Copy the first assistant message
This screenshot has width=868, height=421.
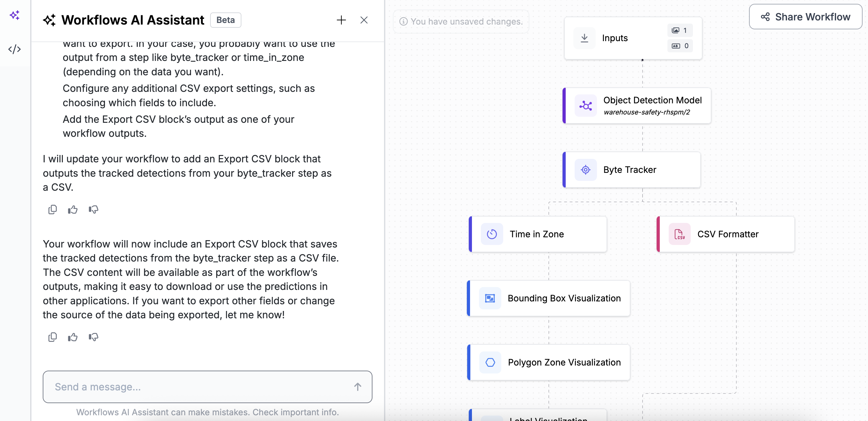pos(52,210)
